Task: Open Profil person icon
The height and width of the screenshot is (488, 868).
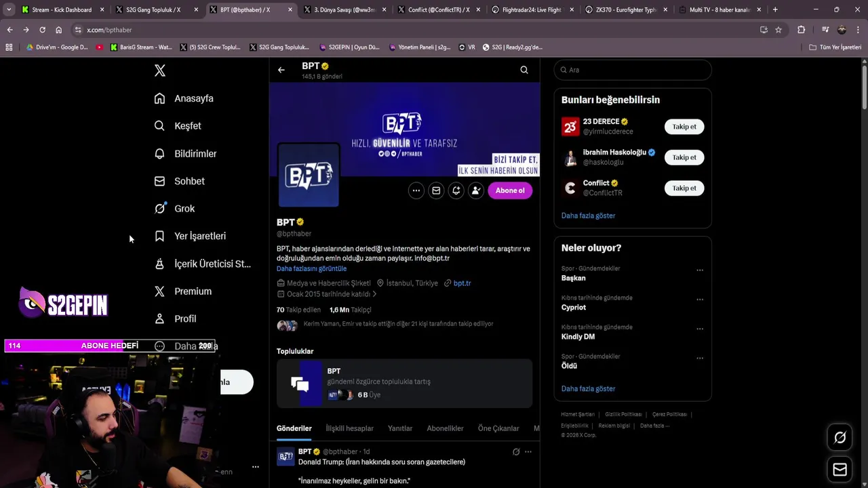Action: click(x=159, y=319)
